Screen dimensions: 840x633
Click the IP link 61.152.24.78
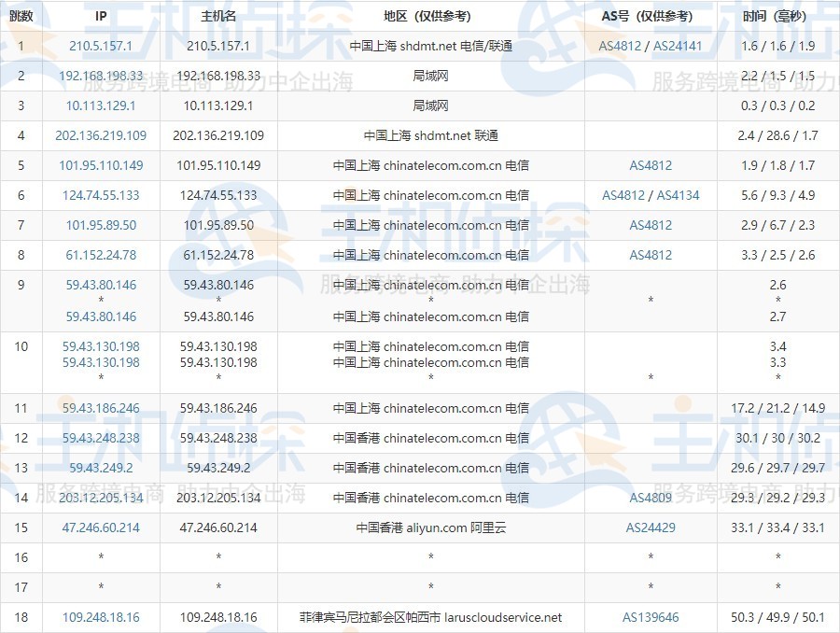(101, 255)
